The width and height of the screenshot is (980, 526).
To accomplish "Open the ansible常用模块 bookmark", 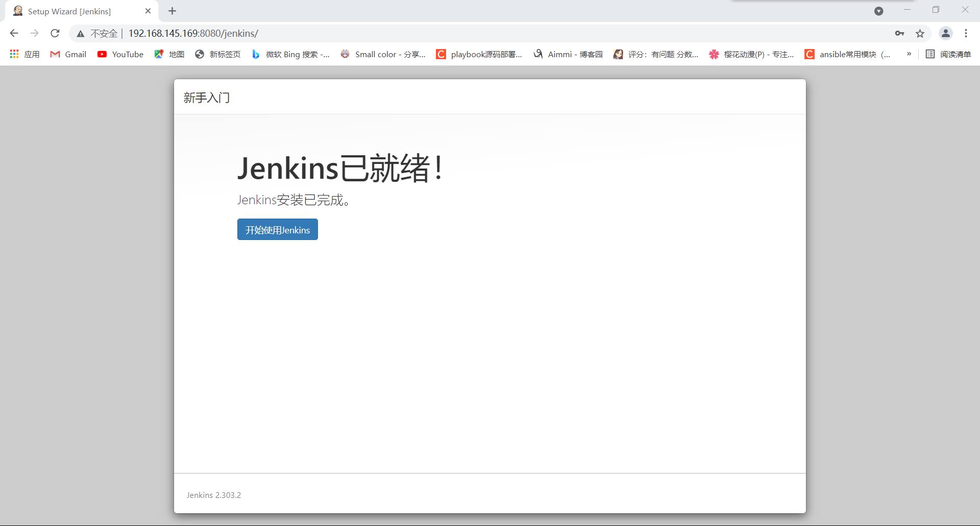I will tap(848, 54).
